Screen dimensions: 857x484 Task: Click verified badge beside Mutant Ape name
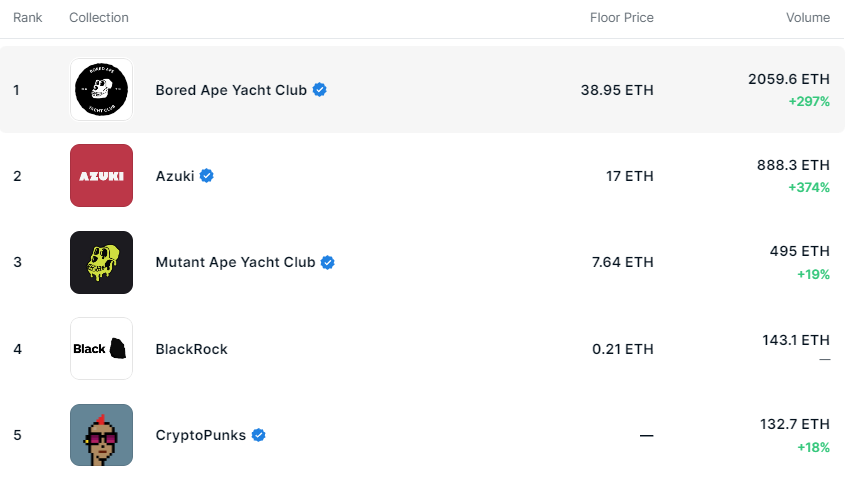[x=327, y=263]
